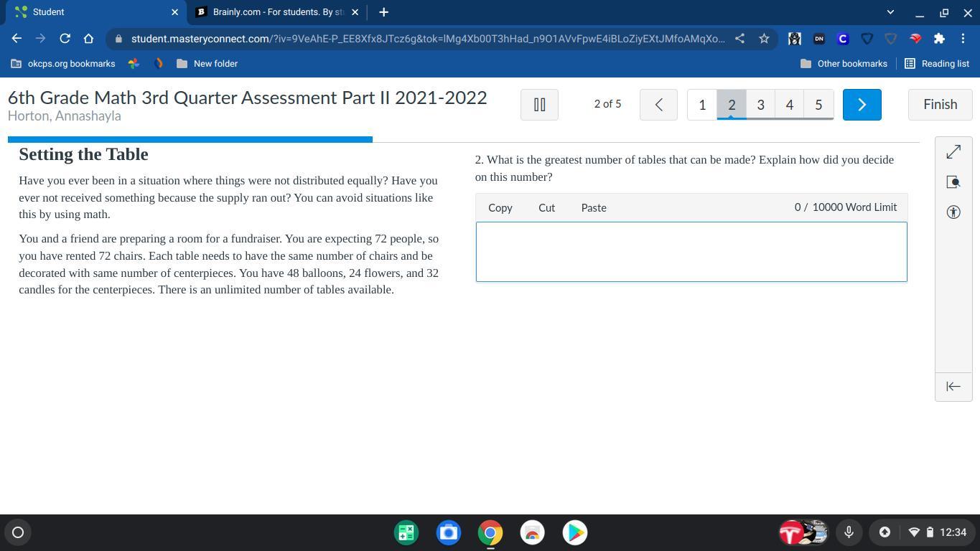The height and width of the screenshot is (551, 980).
Task: Open the tab search dropdown
Action: pos(890,12)
